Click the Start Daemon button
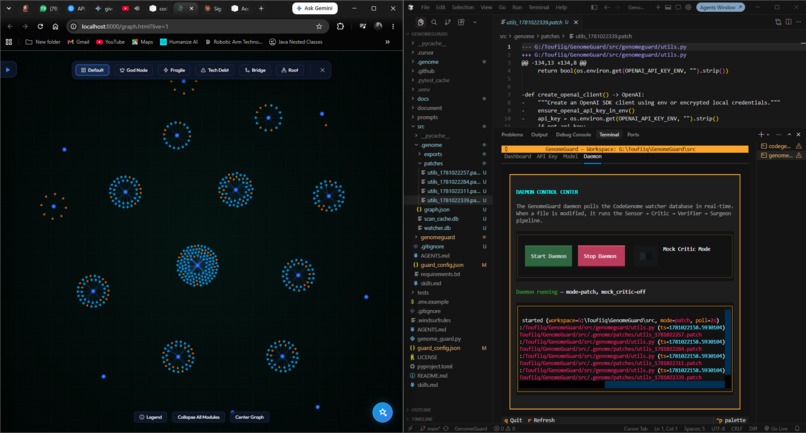 click(x=548, y=256)
